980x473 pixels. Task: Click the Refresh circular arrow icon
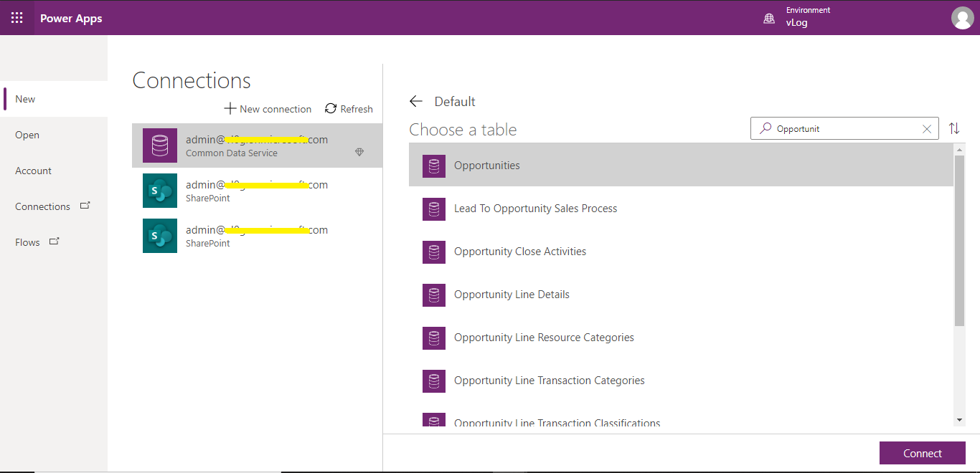[331, 108]
